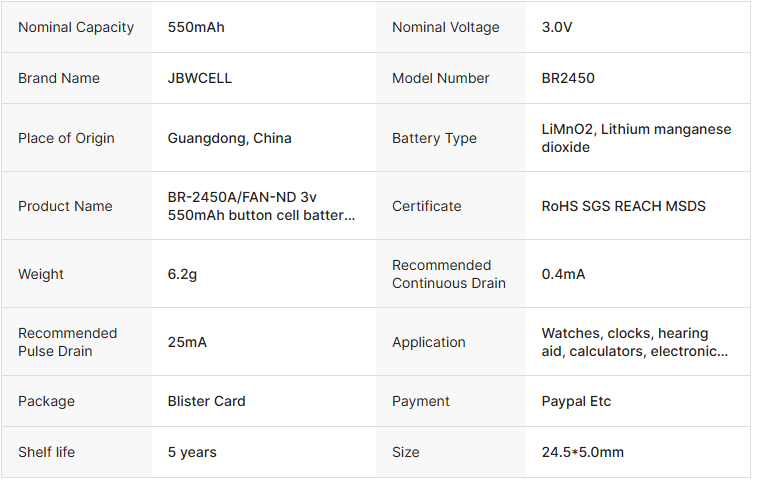Click the Battery Type label

tap(434, 138)
